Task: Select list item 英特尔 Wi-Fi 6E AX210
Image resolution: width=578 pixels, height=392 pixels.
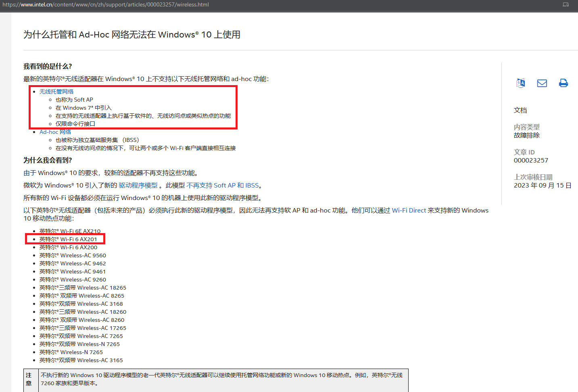Action: pos(70,231)
